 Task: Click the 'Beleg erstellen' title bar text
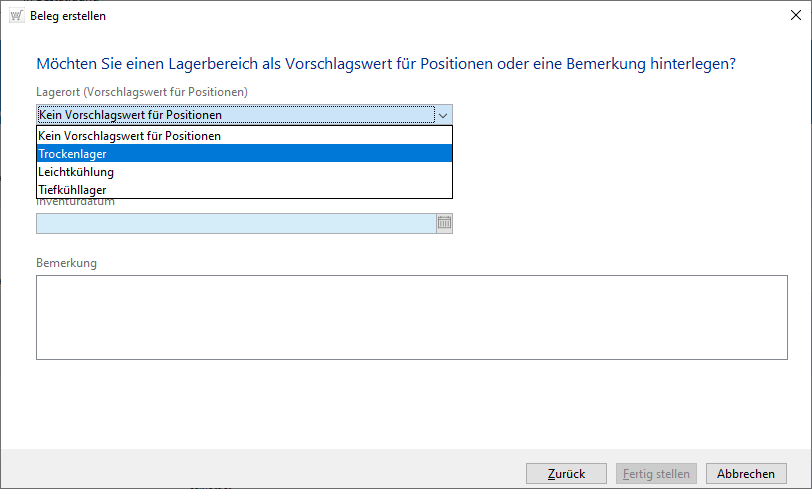(x=68, y=16)
